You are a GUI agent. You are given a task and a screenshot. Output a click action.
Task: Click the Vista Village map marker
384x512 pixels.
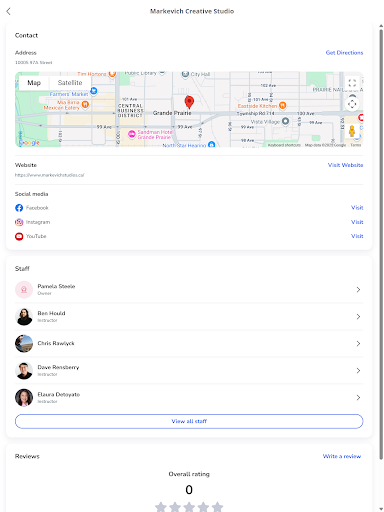(285, 121)
